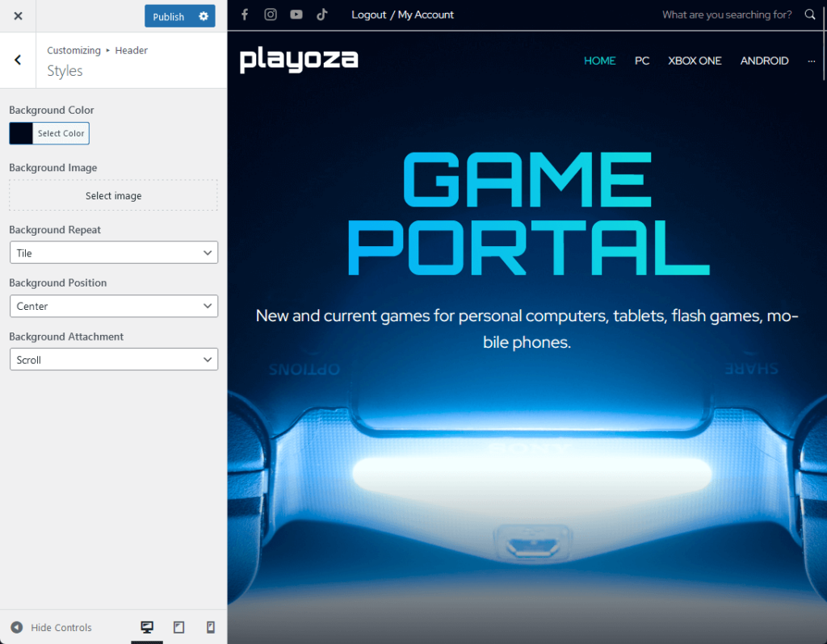The height and width of the screenshot is (644, 827).
Task: Switch to mobile preview mode
Action: coord(211,627)
